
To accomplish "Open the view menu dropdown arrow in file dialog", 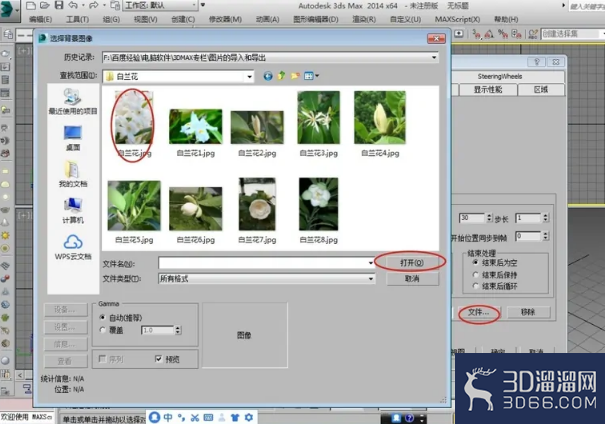I will [317, 76].
